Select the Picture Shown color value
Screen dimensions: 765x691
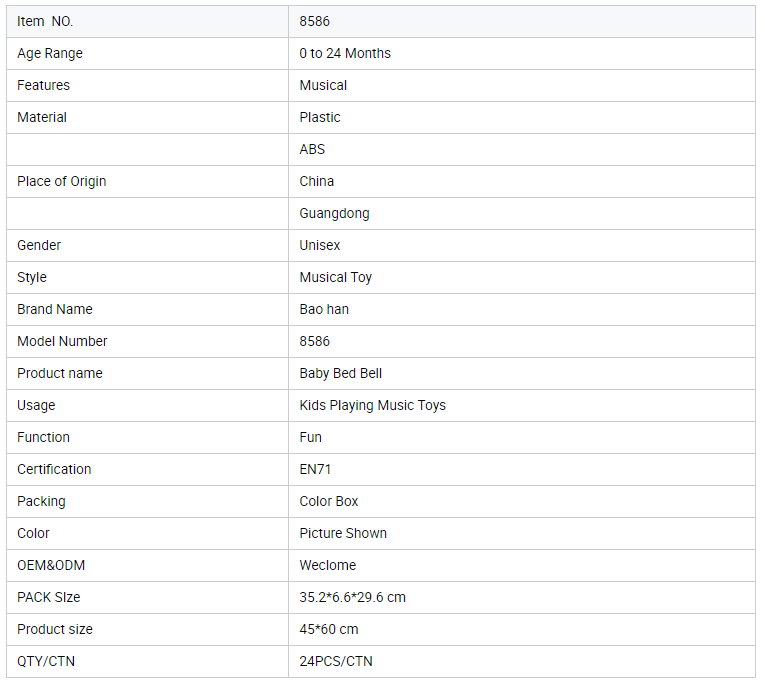pos(343,533)
